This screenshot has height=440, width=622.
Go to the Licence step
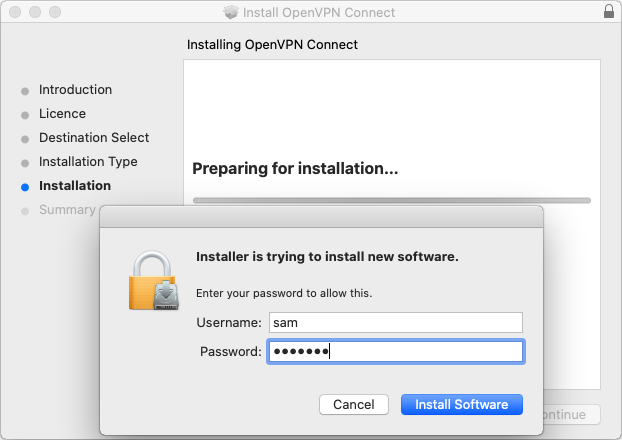tap(62, 114)
